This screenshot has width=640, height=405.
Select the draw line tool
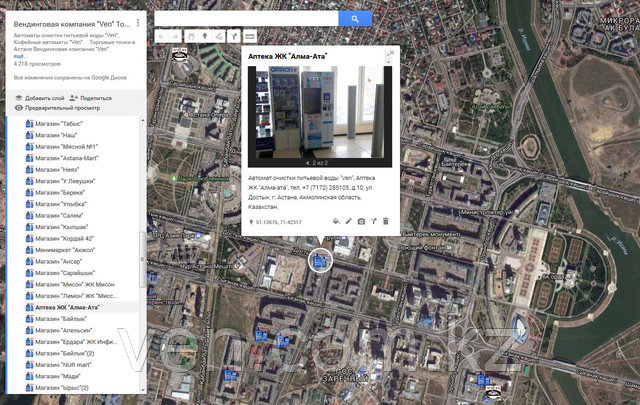219,37
